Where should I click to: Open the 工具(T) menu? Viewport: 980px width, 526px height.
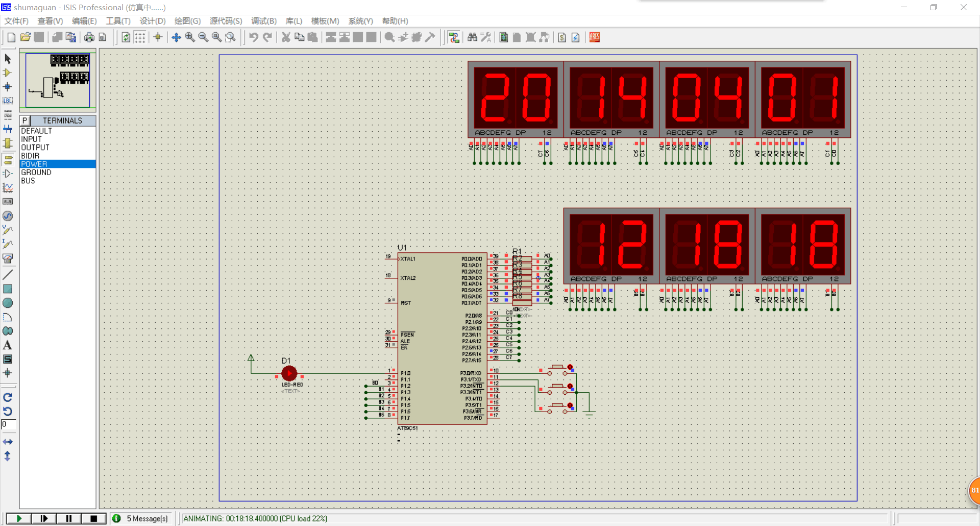click(118, 21)
